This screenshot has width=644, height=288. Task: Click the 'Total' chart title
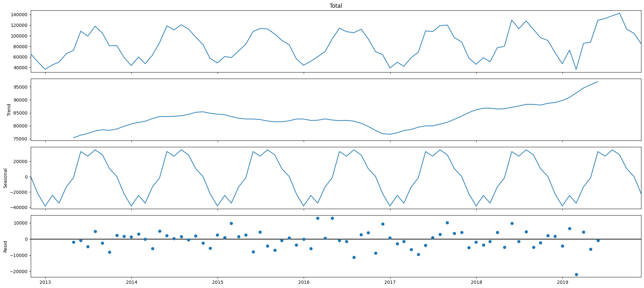(x=335, y=6)
